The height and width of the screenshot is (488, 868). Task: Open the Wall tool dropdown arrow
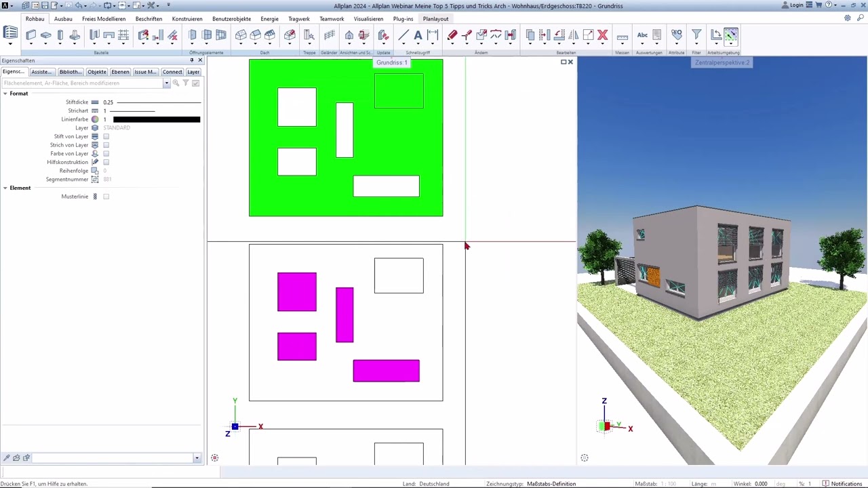[x=31, y=45]
